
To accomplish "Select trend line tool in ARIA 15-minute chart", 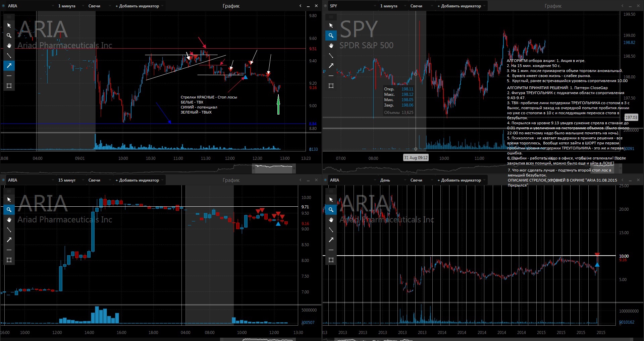I will tap(9, 230).
